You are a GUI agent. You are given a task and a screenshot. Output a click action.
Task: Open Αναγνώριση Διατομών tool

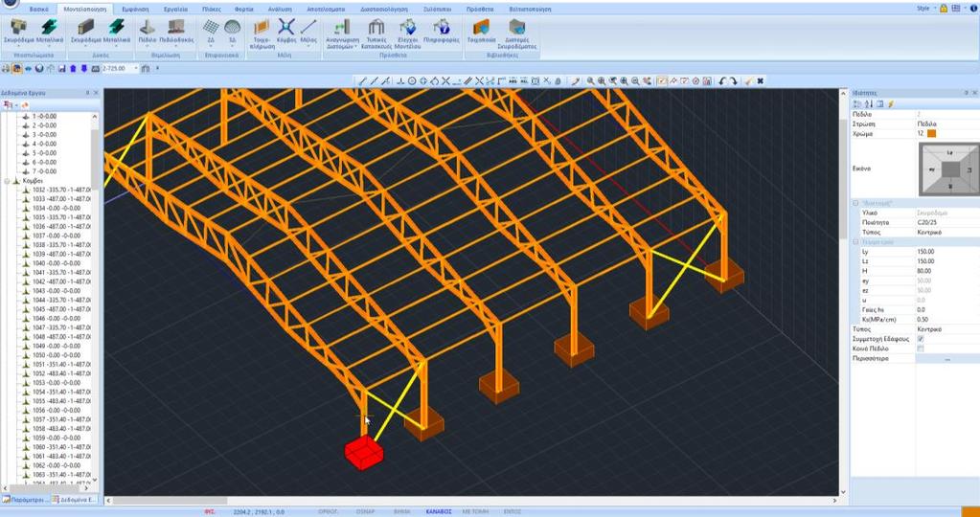point(341,34)
